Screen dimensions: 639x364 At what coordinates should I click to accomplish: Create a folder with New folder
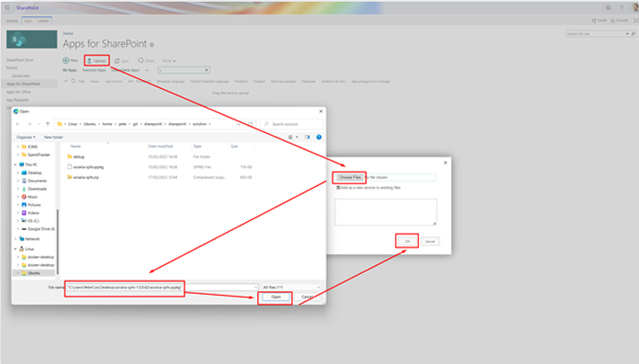click(x=53, y=138)
